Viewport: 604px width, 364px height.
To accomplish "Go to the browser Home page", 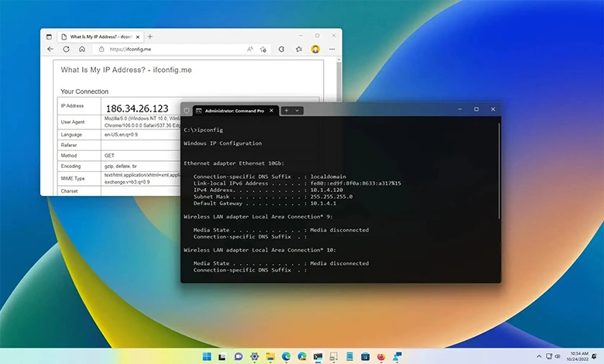I will point(82,49).
